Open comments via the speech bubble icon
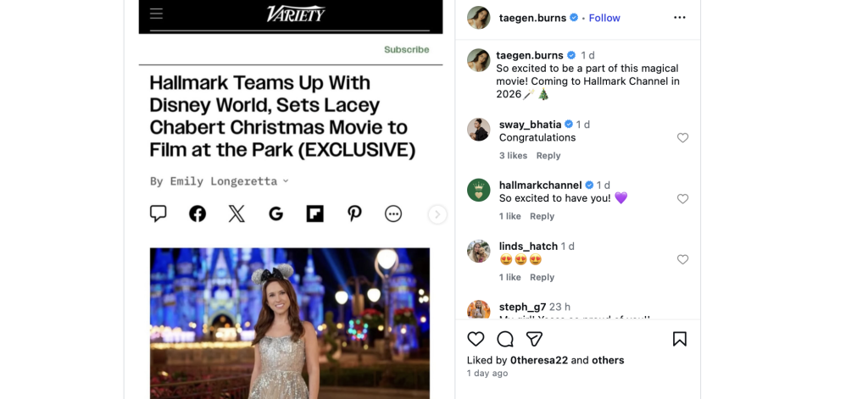This screenshot has width=868, height=399. point(505,339)
